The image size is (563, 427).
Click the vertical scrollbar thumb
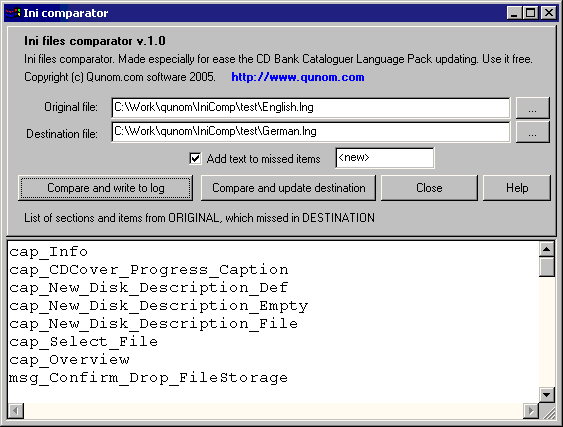pyautogui.click(x=546, y=267)
